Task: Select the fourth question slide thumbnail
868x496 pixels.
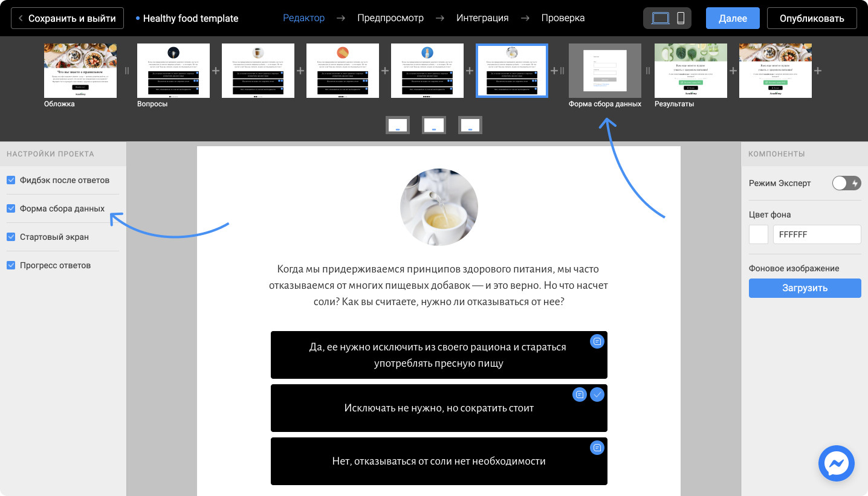Action: click(x=427, y=71)
